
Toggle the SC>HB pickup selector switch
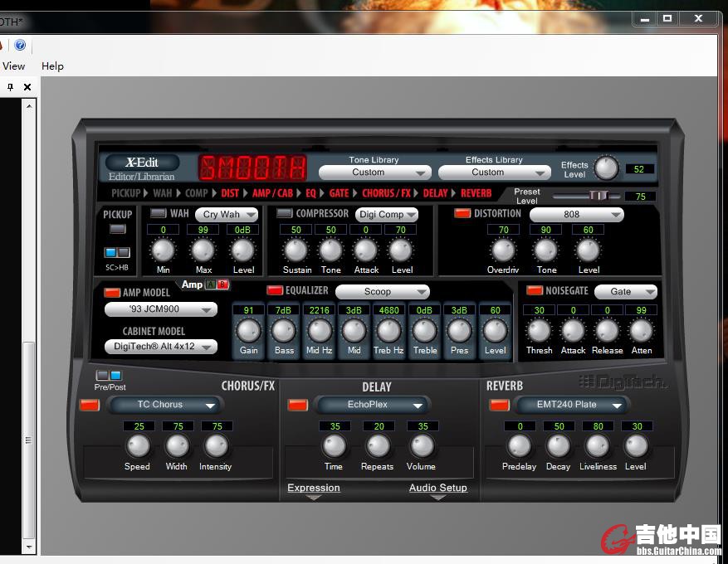tap(117, 252)
